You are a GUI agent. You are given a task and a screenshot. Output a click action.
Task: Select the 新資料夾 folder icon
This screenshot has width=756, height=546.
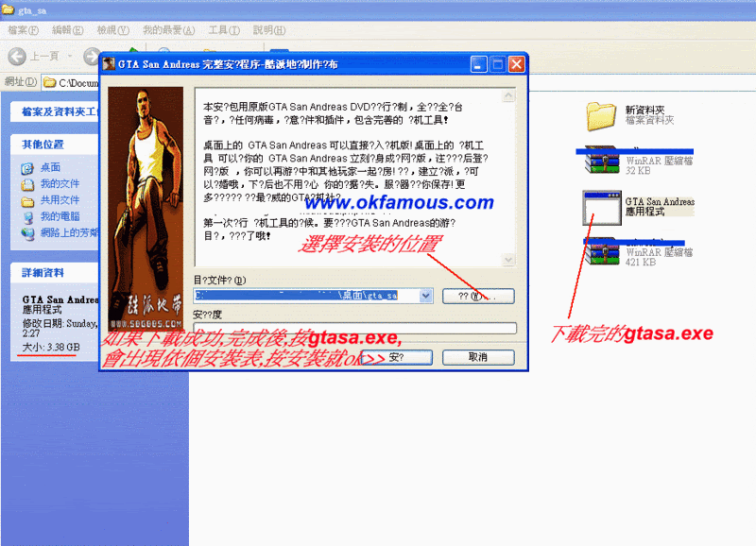[x=601, y=116]
